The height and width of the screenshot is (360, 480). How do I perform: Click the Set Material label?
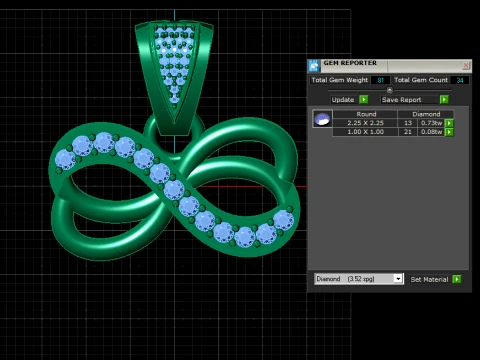coord(429,279)
